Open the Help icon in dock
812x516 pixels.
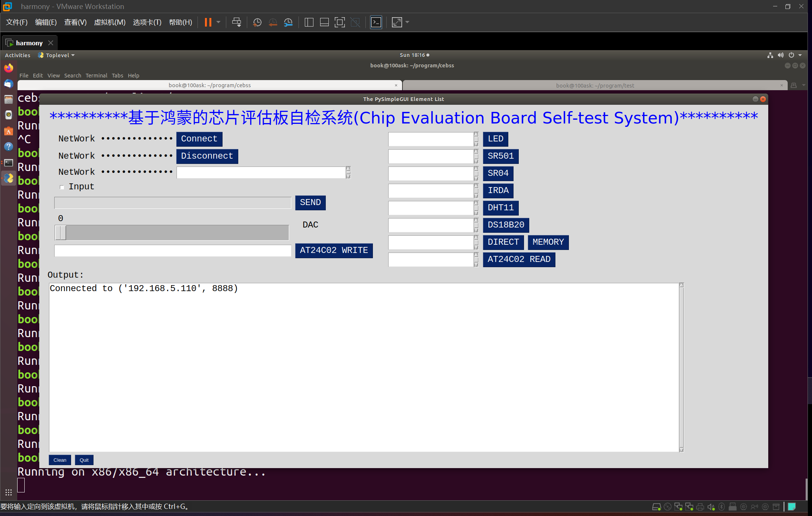click(x=9, y=147)
